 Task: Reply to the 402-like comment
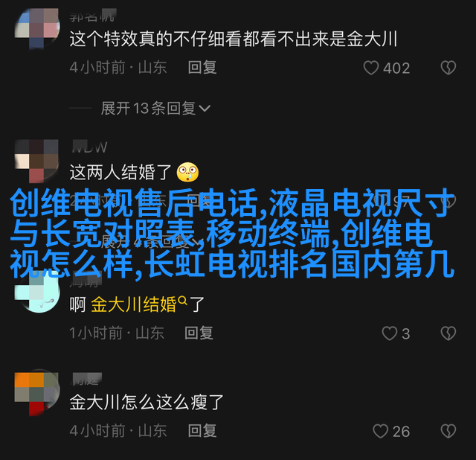coord(202,67)
